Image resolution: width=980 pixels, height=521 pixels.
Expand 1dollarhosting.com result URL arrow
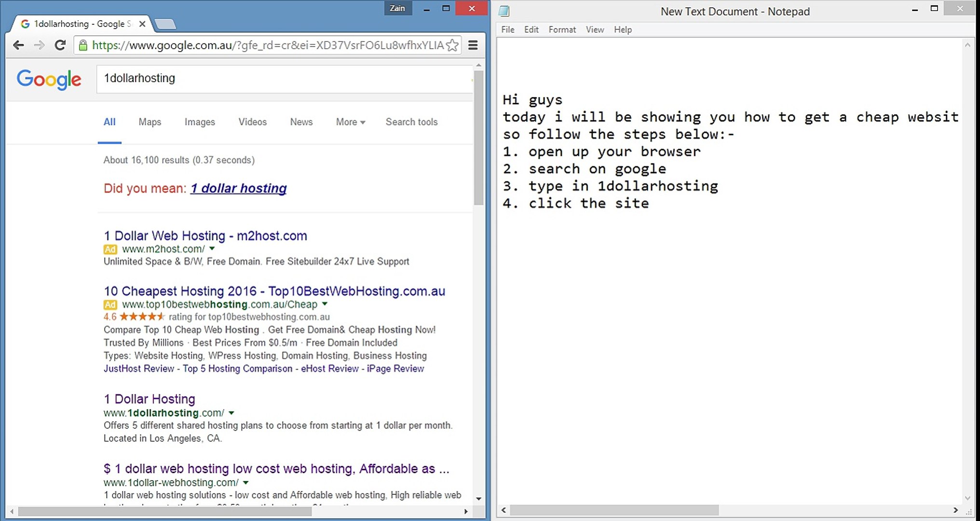231,413
